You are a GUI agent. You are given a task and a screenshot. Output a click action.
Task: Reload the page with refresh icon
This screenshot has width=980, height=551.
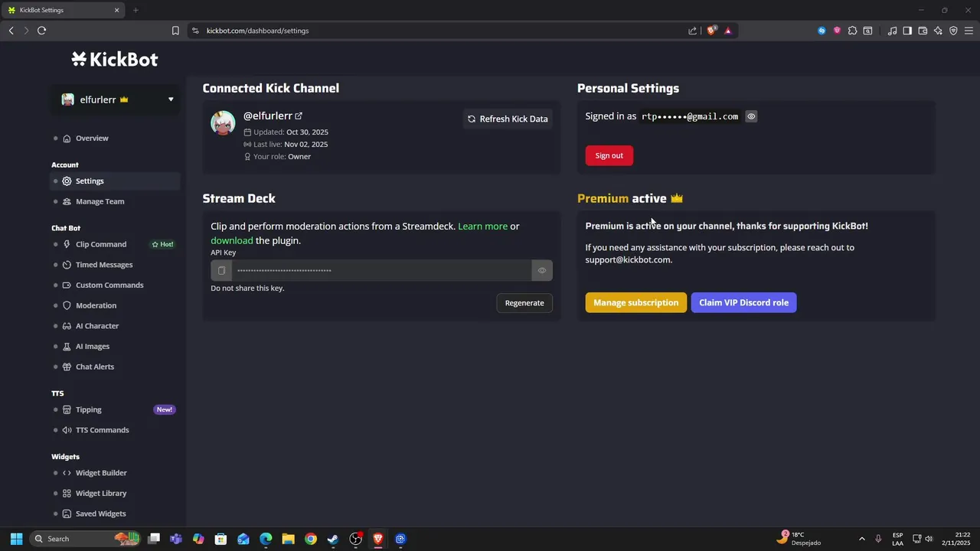[41, 31]
